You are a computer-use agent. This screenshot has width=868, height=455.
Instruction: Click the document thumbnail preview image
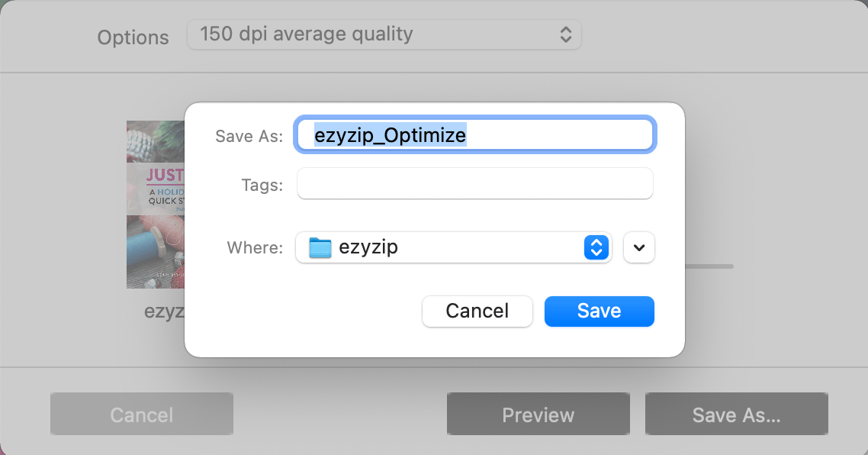tap(156, 205)
